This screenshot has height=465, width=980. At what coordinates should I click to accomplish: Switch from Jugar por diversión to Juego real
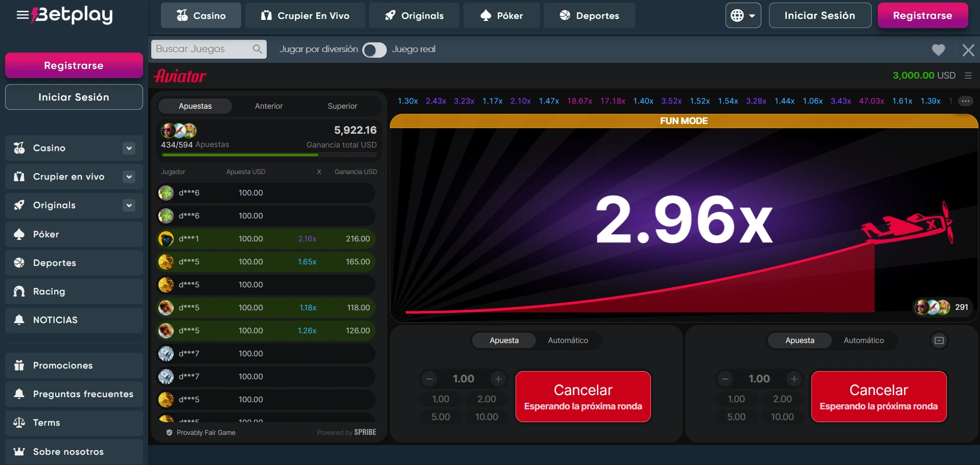375,50
